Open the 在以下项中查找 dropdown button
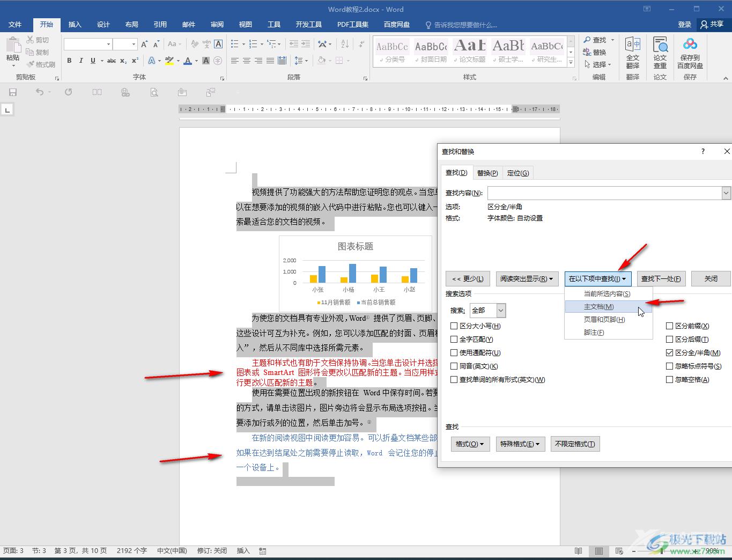 [598, 279]
